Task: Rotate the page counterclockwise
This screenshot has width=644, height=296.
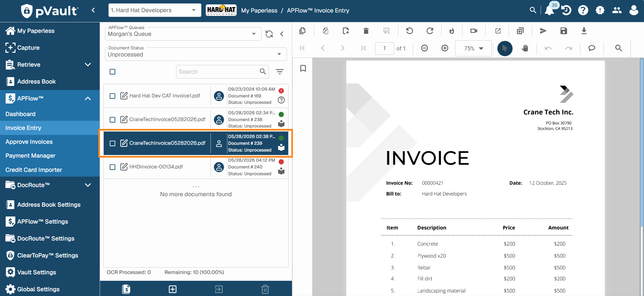Action: click(410, 31)
